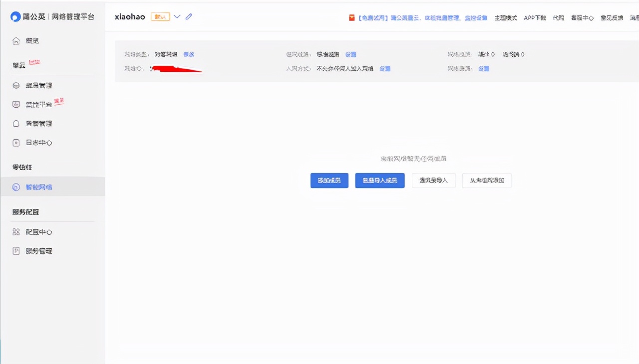Click the pencil icon to rename network xiaohao
Screen dimensions: 639x364
coord(189,16)
